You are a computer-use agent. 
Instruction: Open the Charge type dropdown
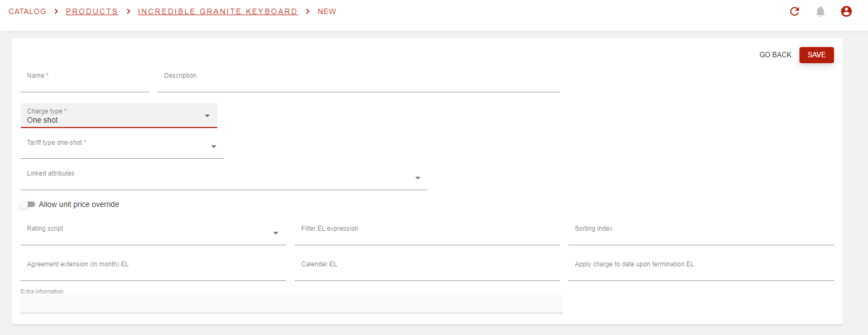click(119, 116)
